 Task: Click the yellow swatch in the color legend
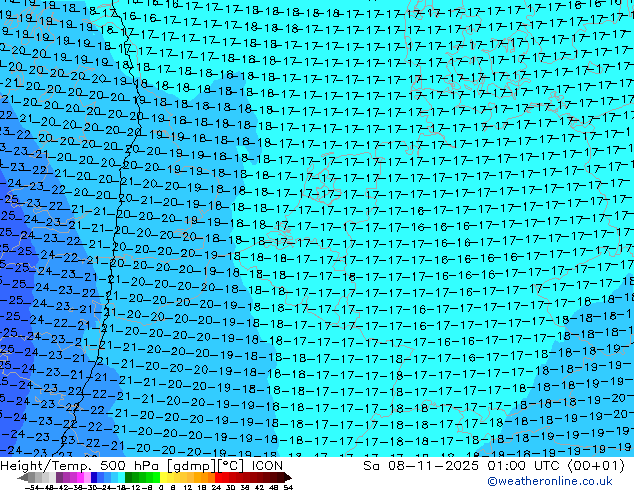163,478
